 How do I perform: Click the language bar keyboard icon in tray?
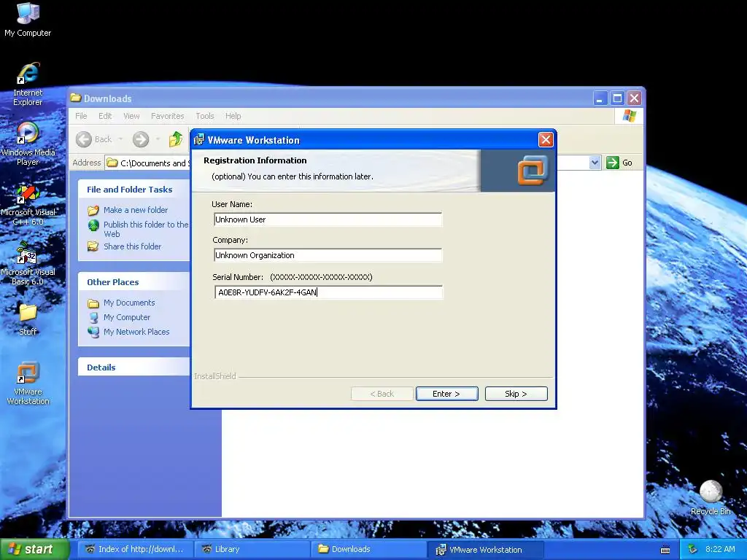665,550
